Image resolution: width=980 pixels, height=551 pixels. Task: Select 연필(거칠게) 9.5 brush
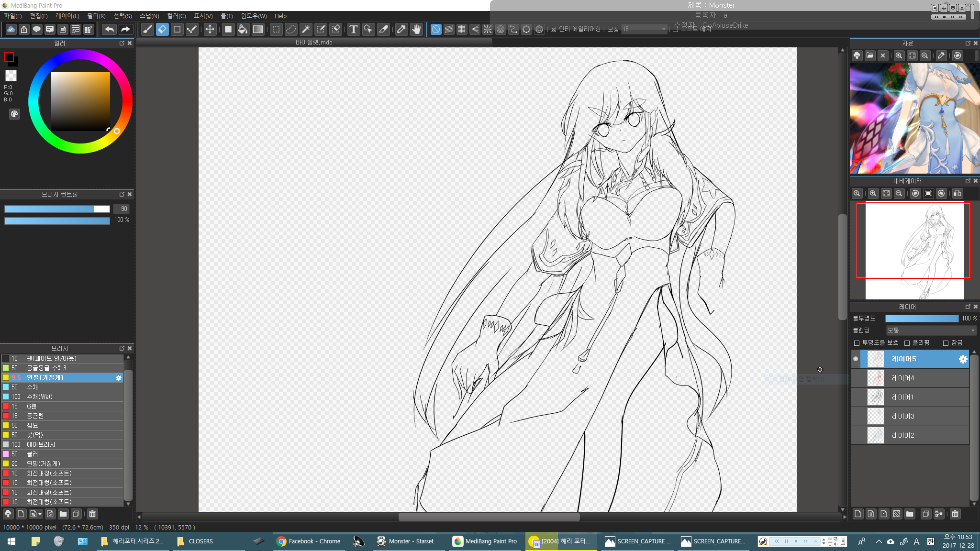click(62, 377)
